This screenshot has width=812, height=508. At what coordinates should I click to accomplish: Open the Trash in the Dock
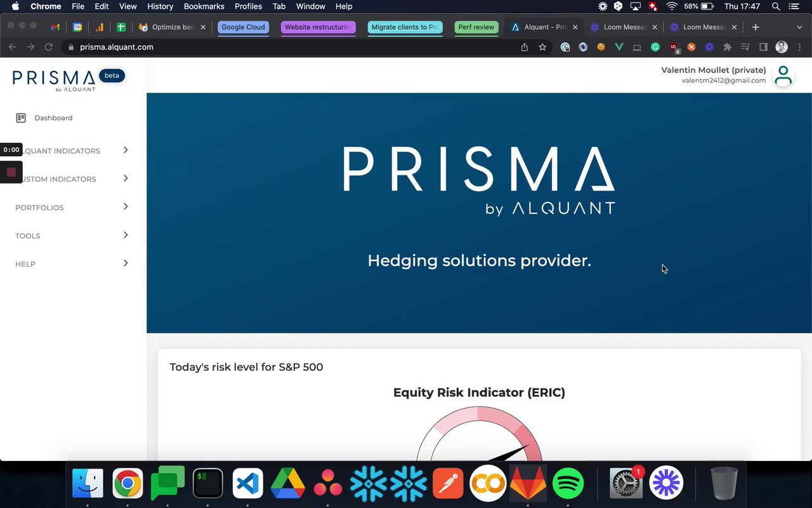pos(724,483)
